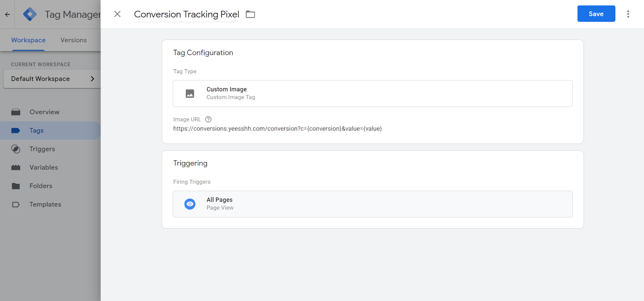Screen dimensions: 644x301
Task: Click the Overview sidebar icon
Action: point(16,112)
